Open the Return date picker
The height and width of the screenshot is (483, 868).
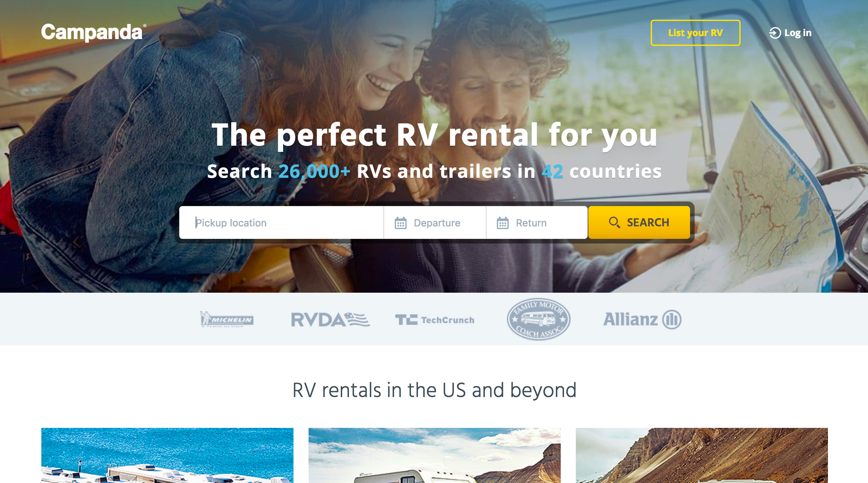(537, 223)
